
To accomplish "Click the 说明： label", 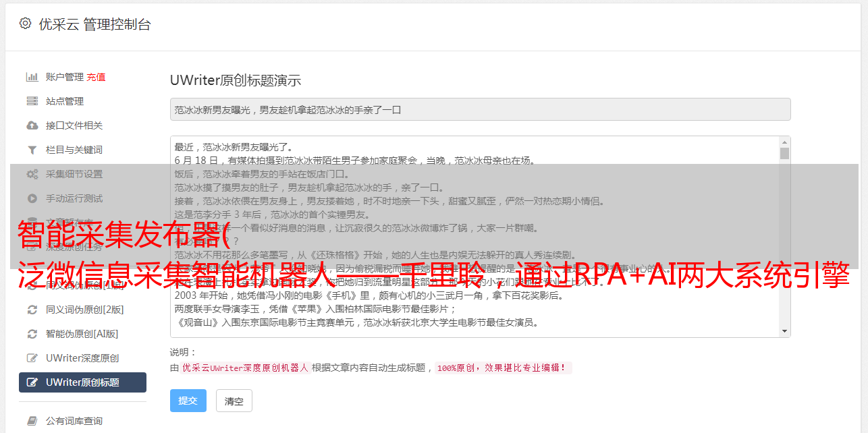I will coord(183,352).
